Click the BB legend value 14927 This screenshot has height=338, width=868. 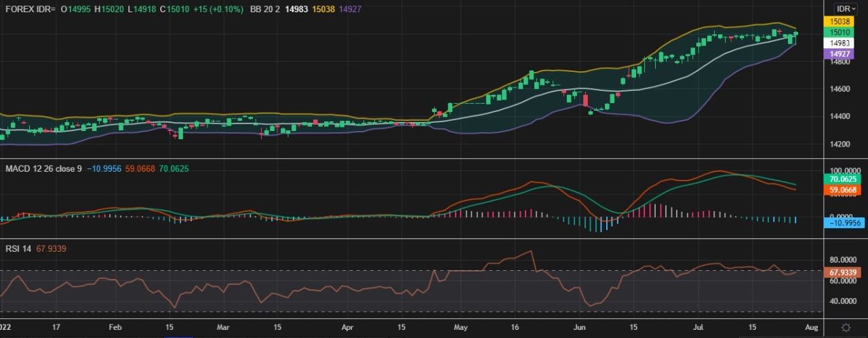coord(350,9)
